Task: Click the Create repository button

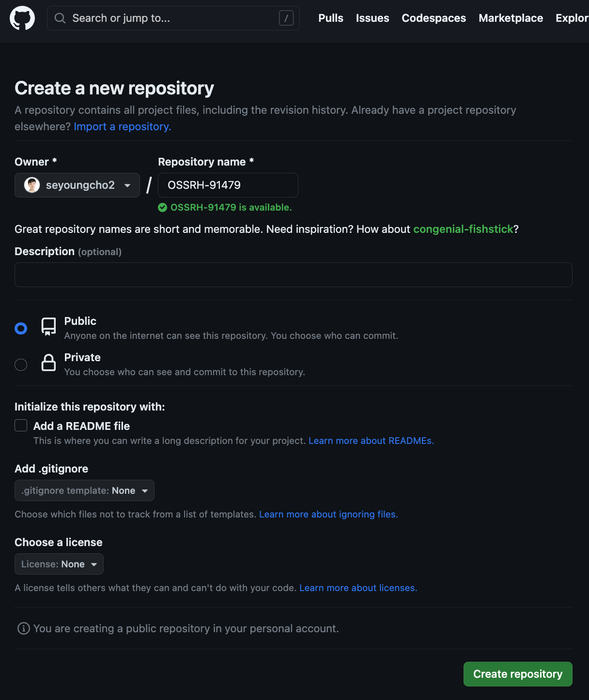Action: 518,674
